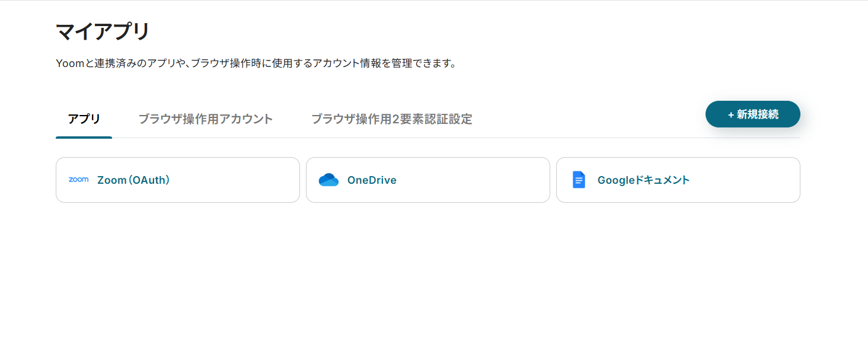Click the active underline beneath アプリ tab
This screenshot has width=868, height=361.
pos(84,137)
